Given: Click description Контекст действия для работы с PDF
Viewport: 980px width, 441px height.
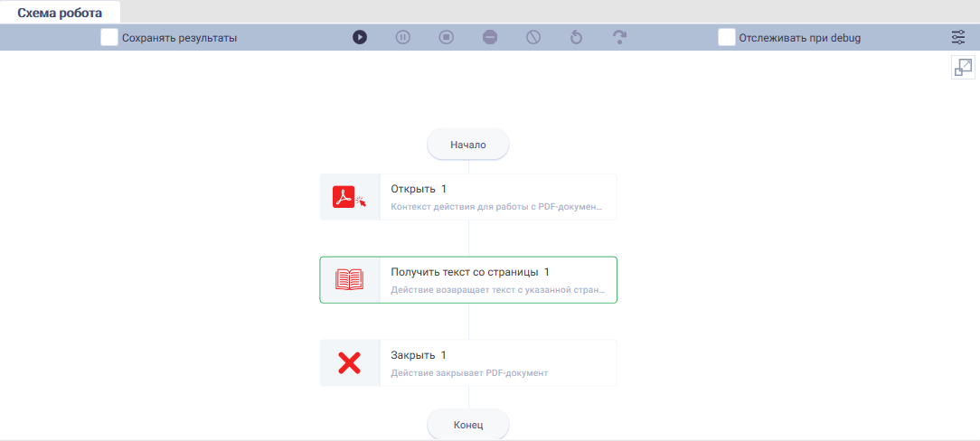Looking at the screenshot, I should pyautogui.click(x=497, y=207).
